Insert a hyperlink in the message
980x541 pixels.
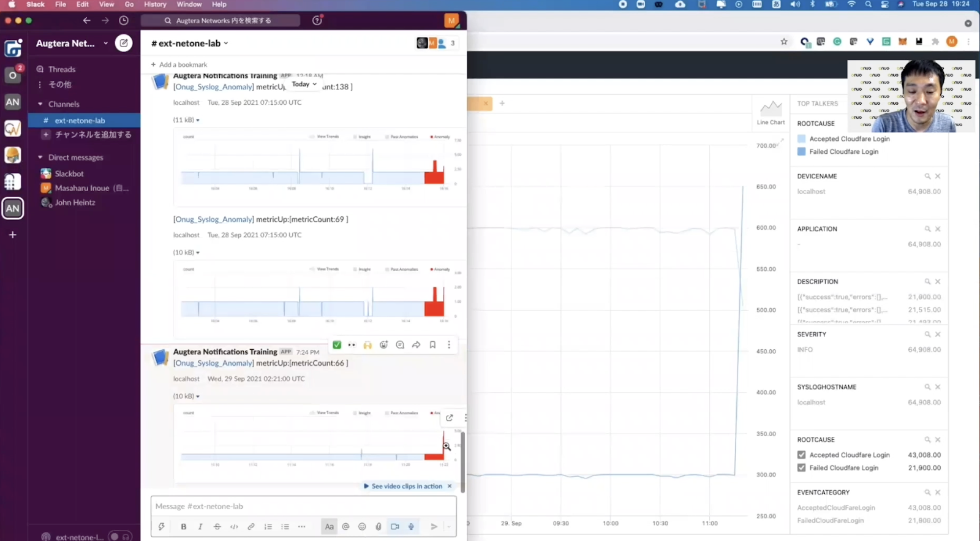(251, 526)
